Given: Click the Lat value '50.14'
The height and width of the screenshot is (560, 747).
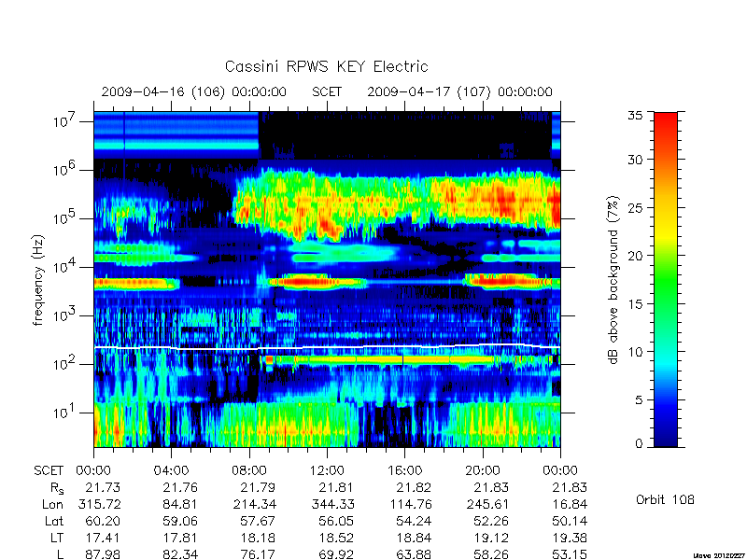Looking at the screenshot, I should pyautogui.click(x=570, y=521).
